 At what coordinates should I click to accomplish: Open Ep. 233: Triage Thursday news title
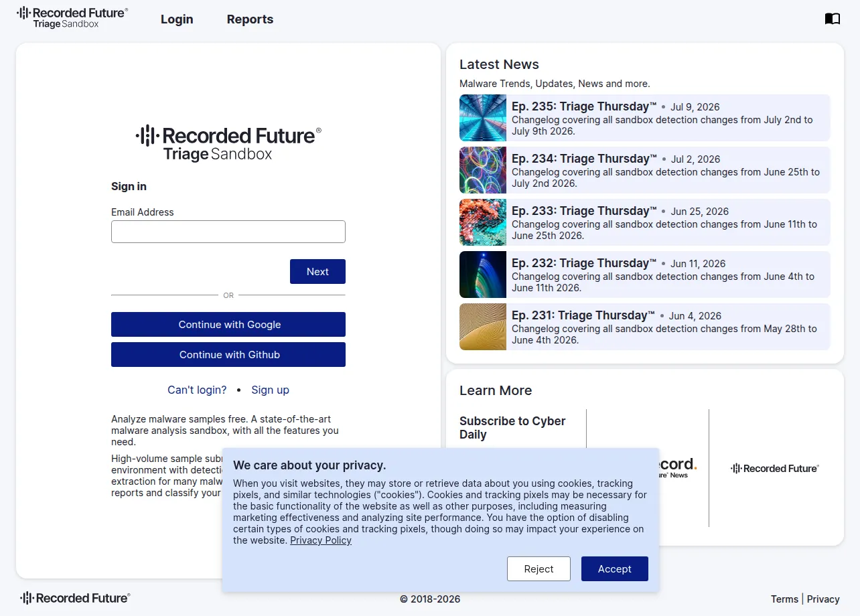coord(584,211)
